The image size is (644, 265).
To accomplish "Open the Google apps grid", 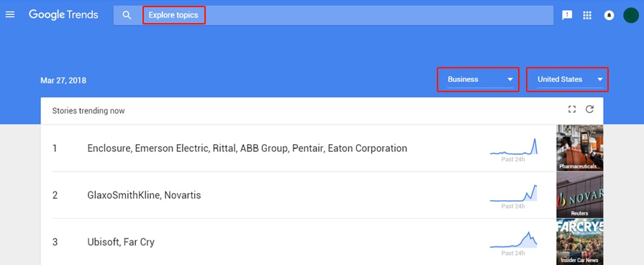I will [x=587, y=15].
